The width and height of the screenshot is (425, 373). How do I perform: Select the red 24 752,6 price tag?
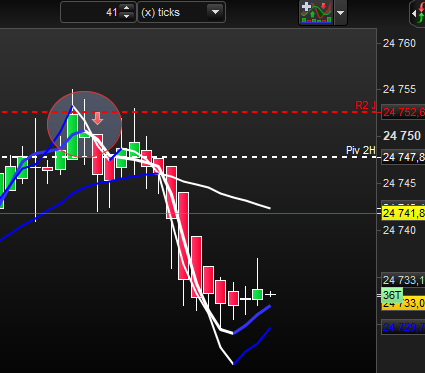click(403, 112)
